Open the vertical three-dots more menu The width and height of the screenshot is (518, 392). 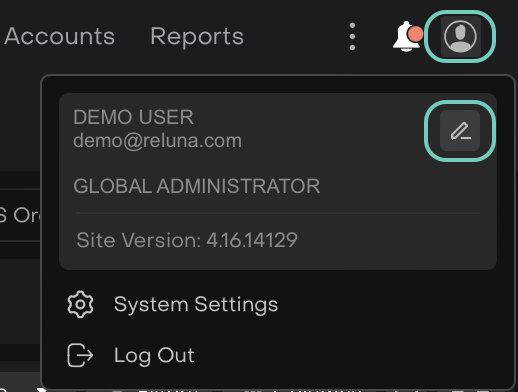[x=352, y=36]
